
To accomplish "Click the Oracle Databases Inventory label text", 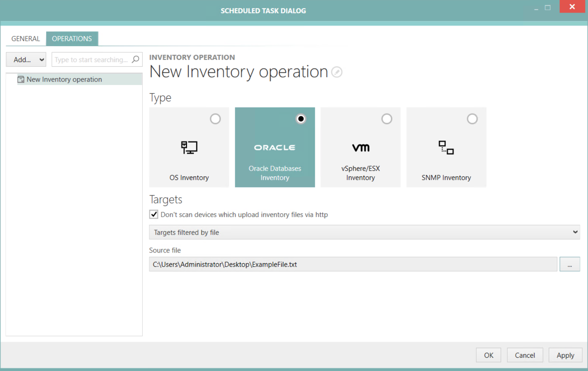I will coord(275,173).
